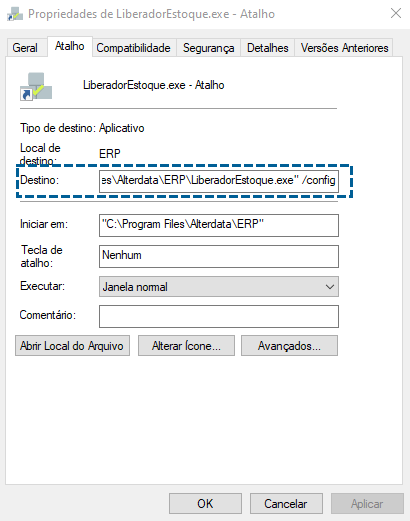Screen dimensions: 410x521
Task: Switch to Versões Anteriores tab
Action: click(344, 48)
